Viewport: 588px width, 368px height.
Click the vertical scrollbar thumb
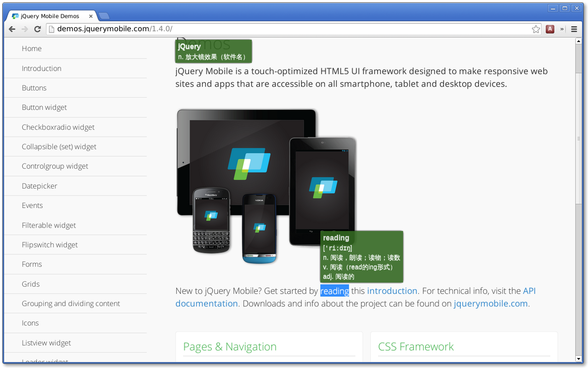click(579, 138)
